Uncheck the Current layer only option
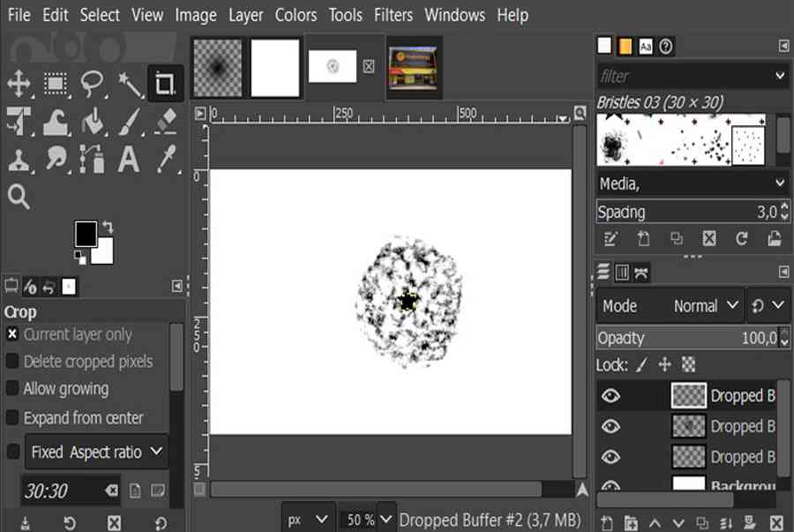This screenshot has height=532, width=794. pyautogui.click(x=12, y=334)
